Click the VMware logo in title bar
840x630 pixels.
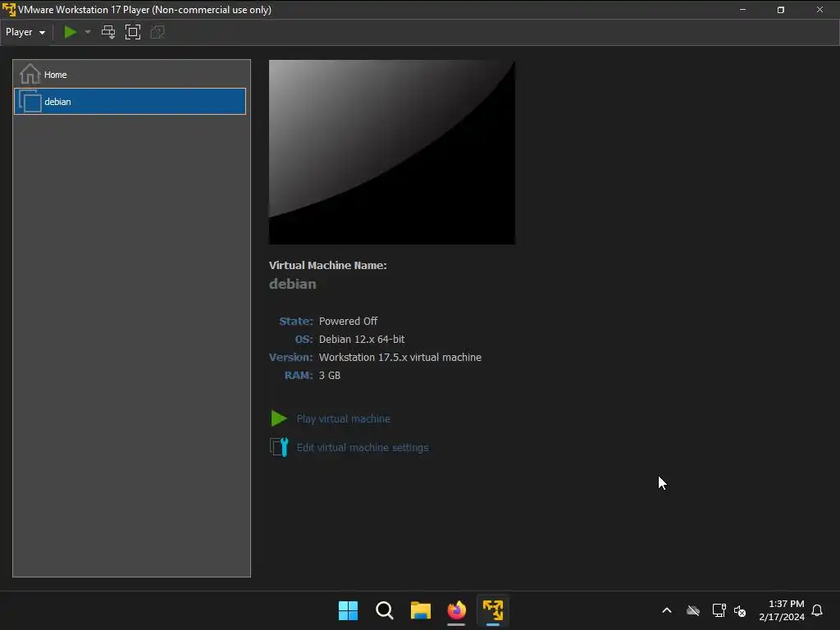click(8, 10)
